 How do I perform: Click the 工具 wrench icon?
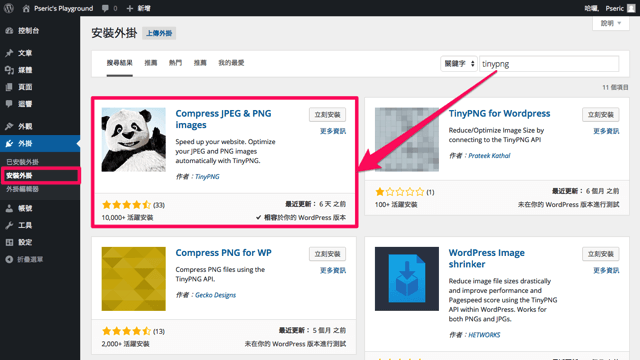pyautogui.click(x=9, y=225)
